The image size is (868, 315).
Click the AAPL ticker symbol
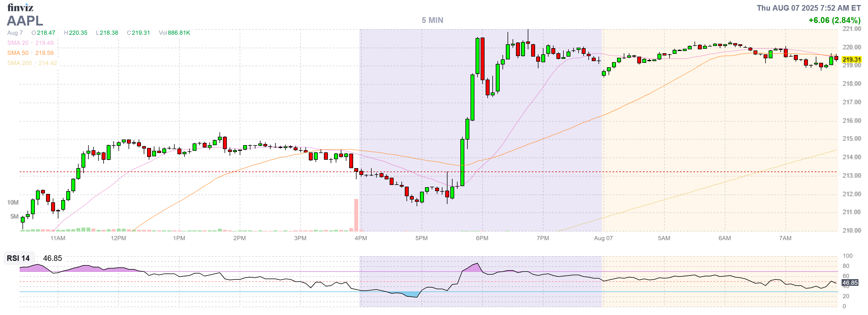(x=25, y=21)
